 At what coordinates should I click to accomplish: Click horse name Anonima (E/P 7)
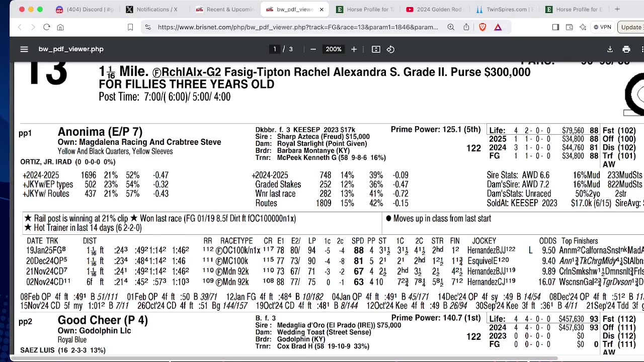click(100, 132)
